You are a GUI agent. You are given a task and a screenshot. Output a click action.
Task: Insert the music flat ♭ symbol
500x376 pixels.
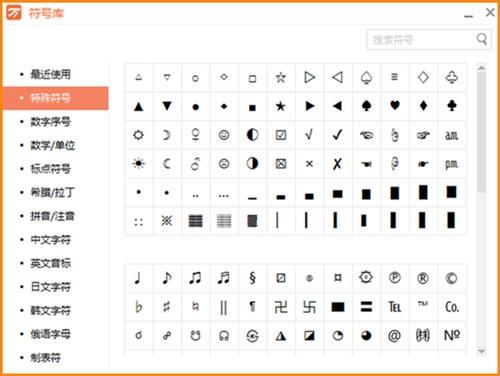[x=138, y=307]
